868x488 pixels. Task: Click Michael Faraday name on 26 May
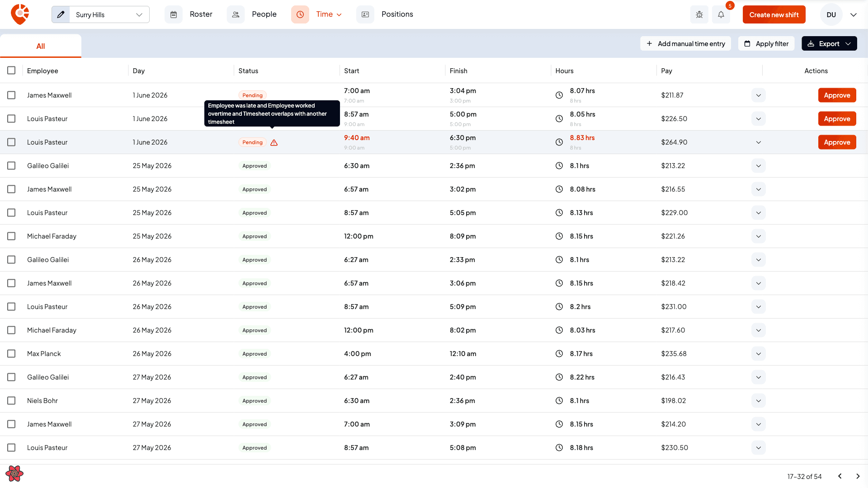point(52,330)
